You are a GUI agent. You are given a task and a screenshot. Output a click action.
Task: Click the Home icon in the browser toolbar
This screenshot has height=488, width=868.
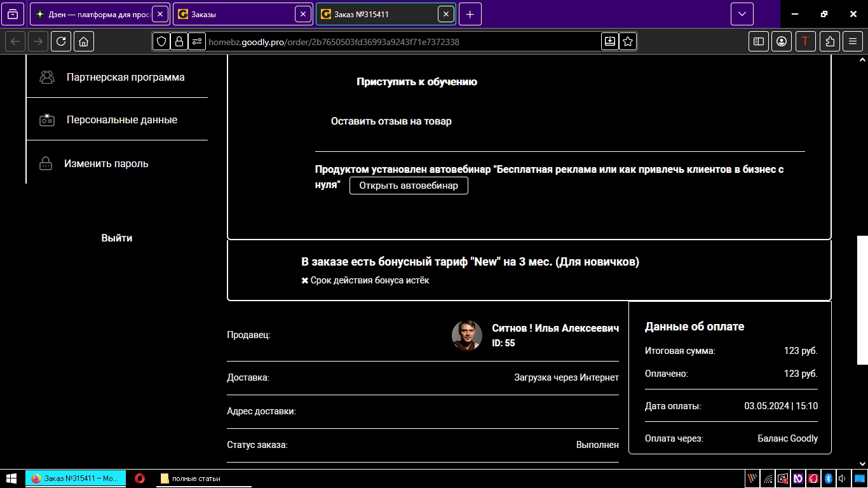coord(84,41)
